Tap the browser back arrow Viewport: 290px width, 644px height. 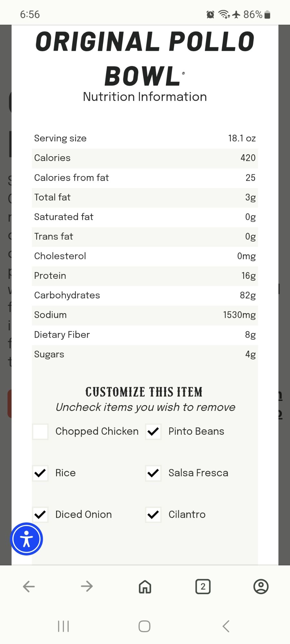[29, 587]
